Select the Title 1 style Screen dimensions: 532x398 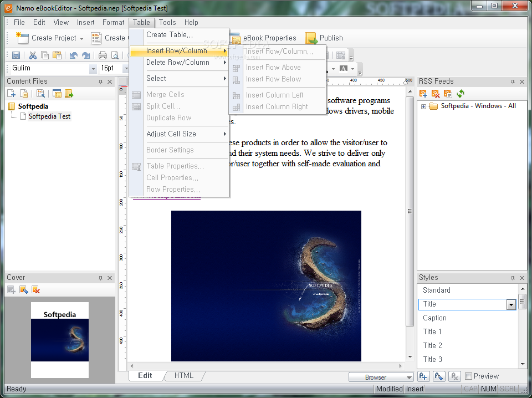coord(468,332)
